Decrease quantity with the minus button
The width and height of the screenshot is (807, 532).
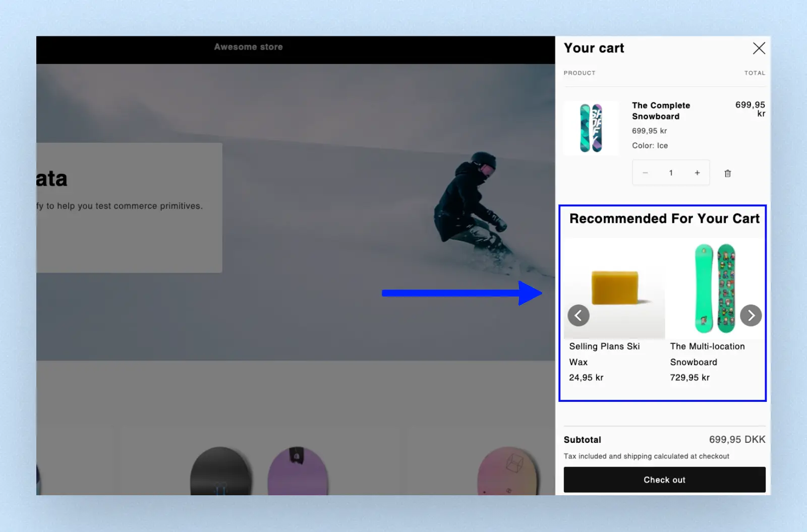tap(645, 173)
